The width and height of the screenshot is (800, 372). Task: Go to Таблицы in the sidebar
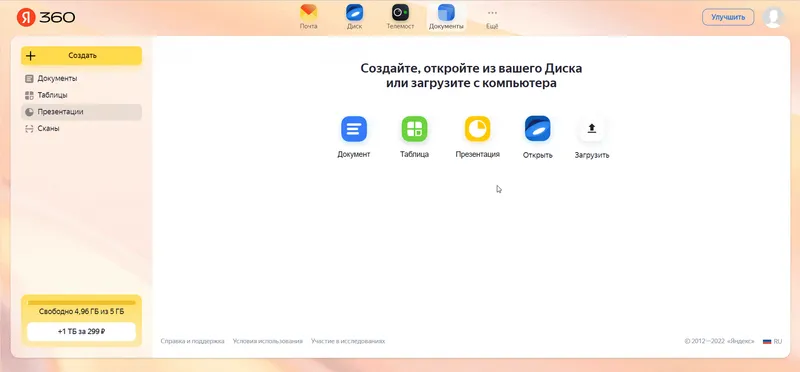coord(82,95)
